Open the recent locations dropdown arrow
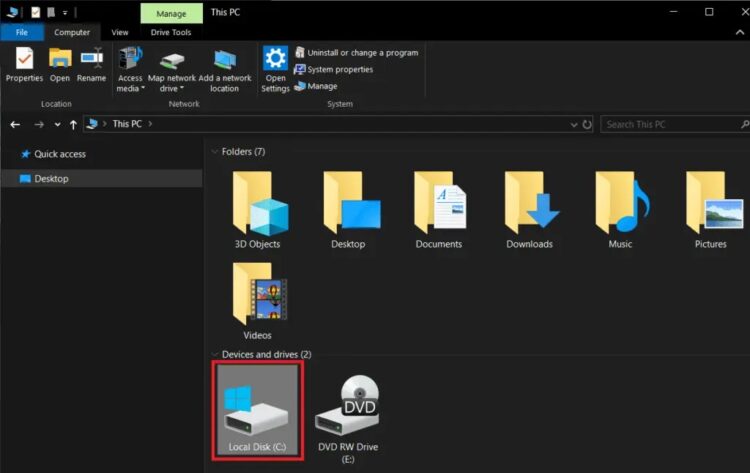The width and height of the screenshot is (750, 473). pyautogui.click(x=57, y=124)
